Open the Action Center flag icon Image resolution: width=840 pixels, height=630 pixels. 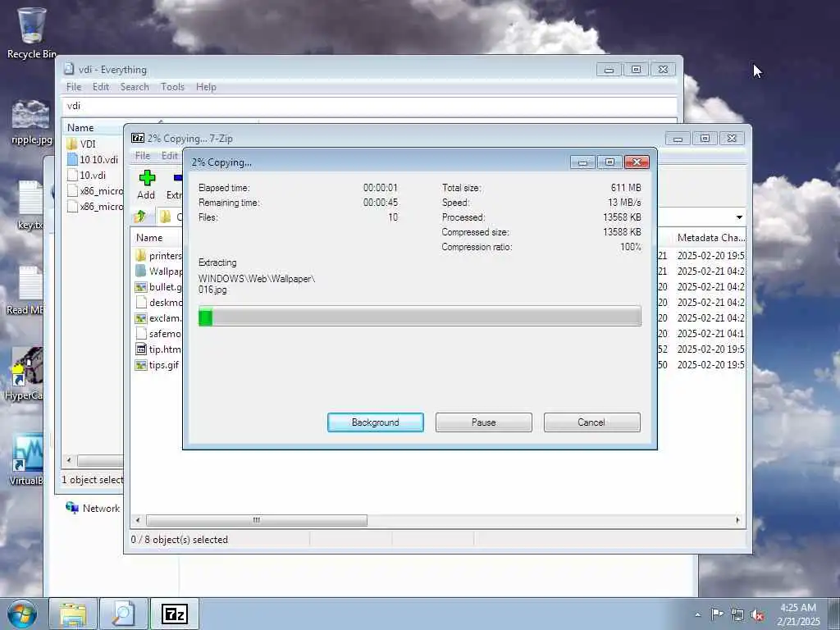coord(717,614)
